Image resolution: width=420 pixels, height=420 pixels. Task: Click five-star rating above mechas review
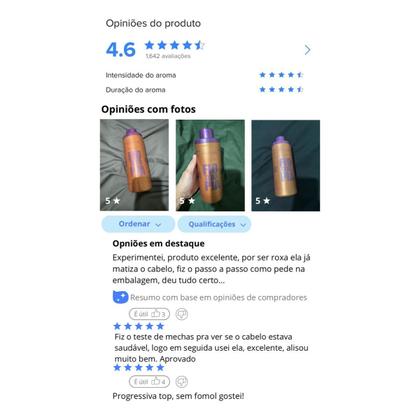[x=139, y=326]
